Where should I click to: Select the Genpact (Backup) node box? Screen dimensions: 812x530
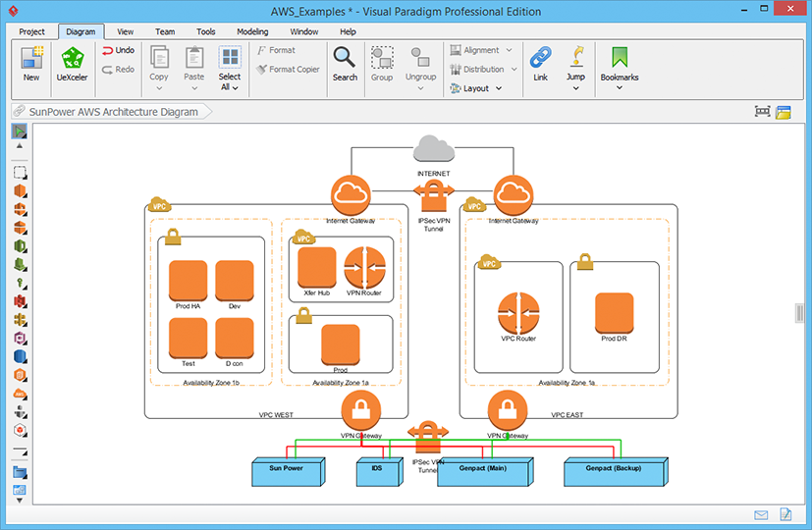tap(617, 472)
